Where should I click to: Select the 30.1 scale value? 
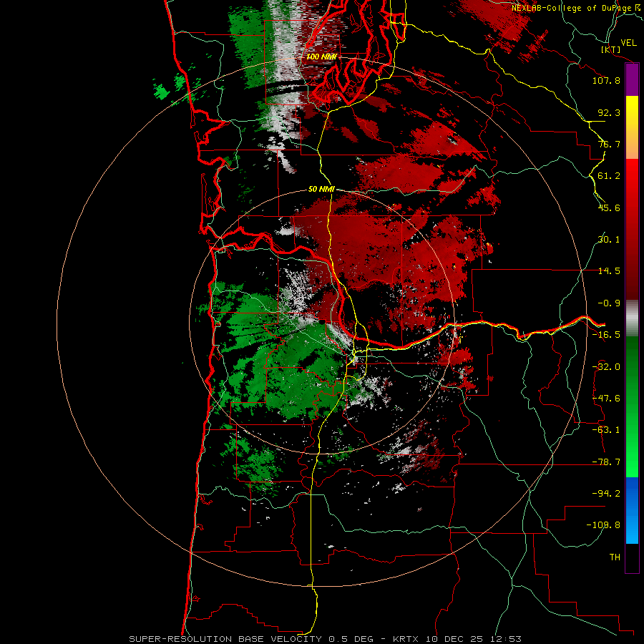[x=609, y=240]
